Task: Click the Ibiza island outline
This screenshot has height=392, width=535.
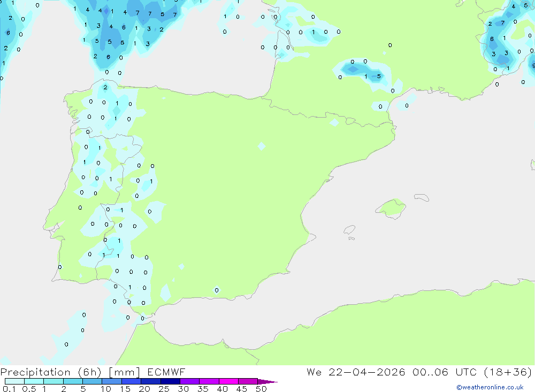Action: (x=349, y=229)
